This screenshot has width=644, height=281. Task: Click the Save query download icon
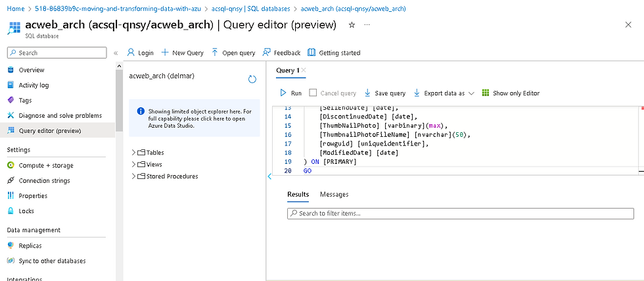tap(367, 93)
